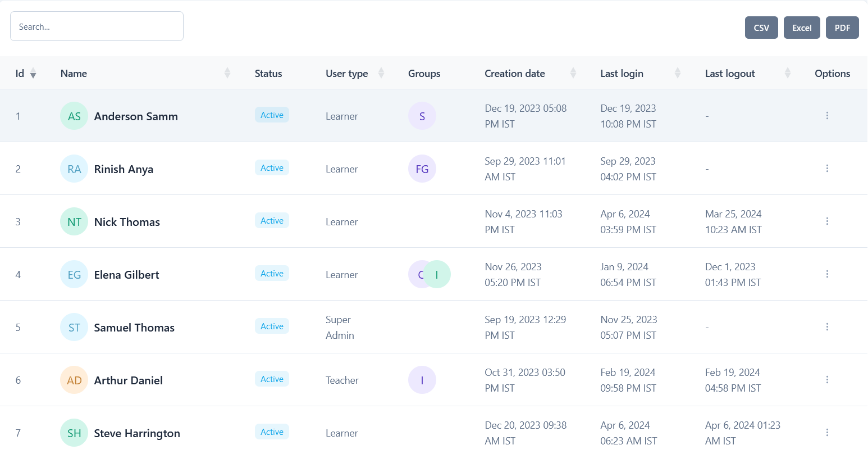Click the I group badge for Arthur Daniel
This screenshot has height=454, width=868.
tap(422, 380)
